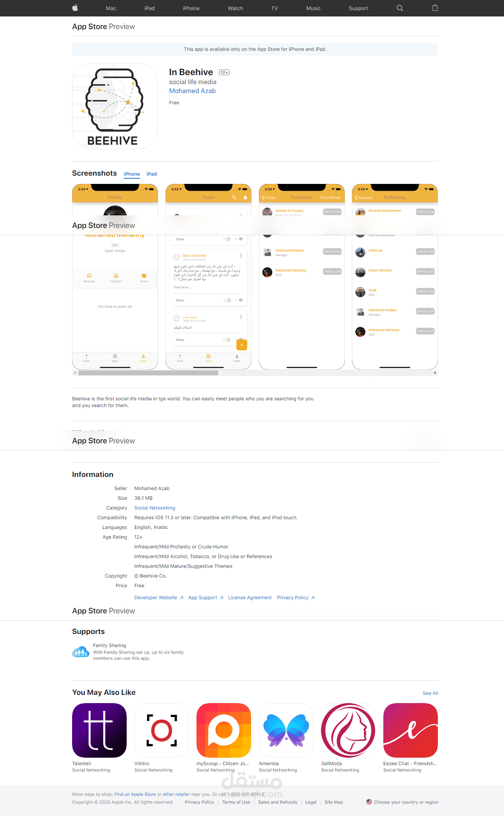Open Eezee Chat app icon
Screen dimensions: 504x816
click(x=411, y=730)
